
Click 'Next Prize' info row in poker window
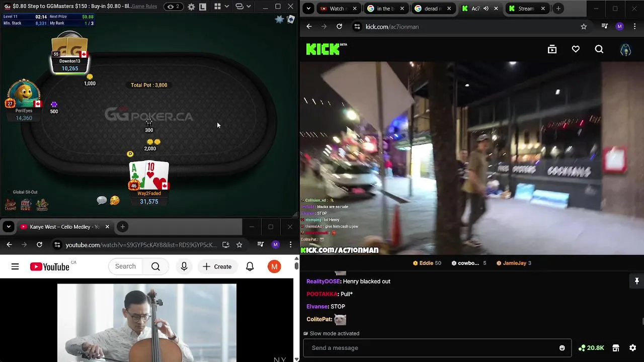point(71,17)
